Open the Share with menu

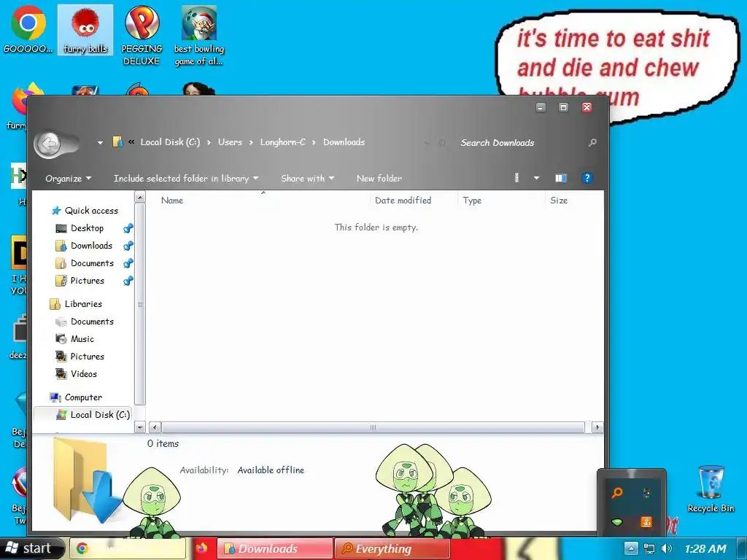coord(307,179)
